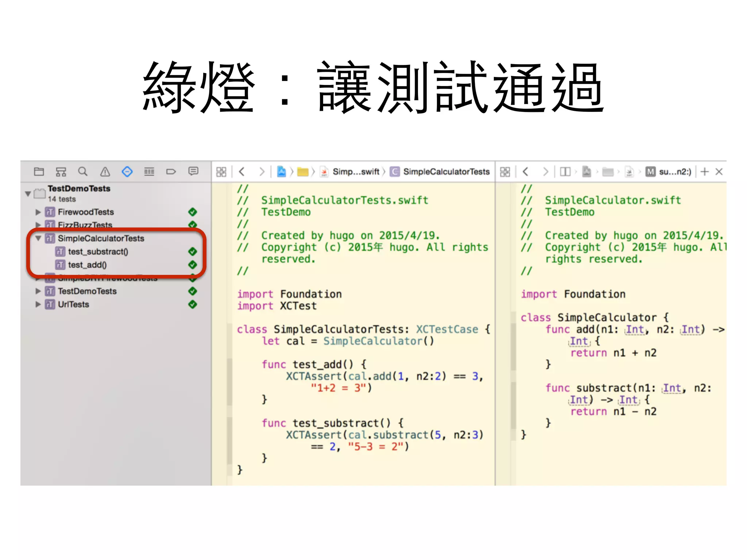Go forward in the left editor history
Screen dimensions: 747x560
[x=262, y=171]
